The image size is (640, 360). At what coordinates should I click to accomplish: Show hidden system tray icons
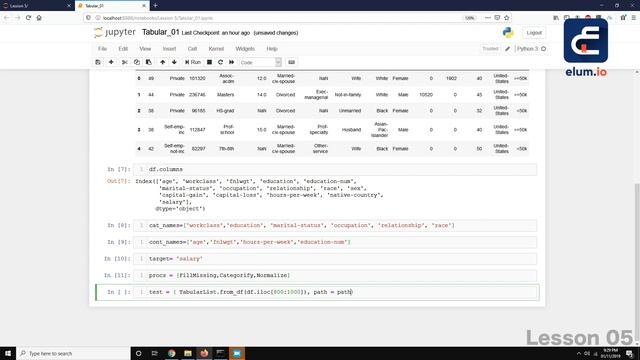click(578, 353)
